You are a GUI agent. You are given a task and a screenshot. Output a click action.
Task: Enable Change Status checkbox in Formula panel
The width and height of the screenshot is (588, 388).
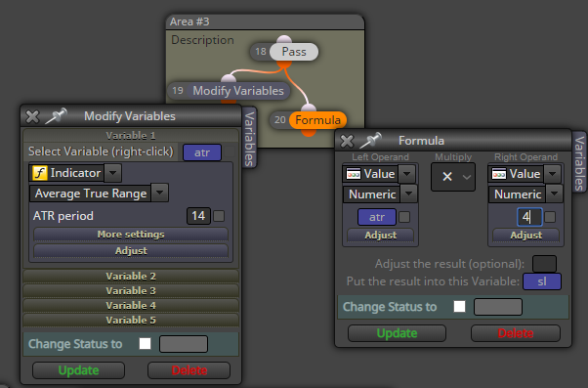click(459, 307)
